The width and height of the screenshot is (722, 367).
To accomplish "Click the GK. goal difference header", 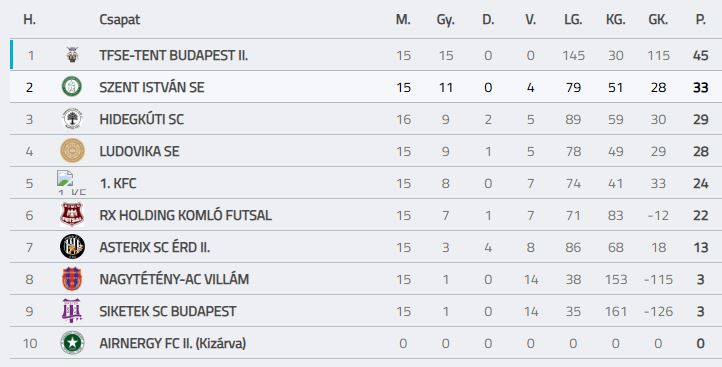I will [x=658, y=20].
